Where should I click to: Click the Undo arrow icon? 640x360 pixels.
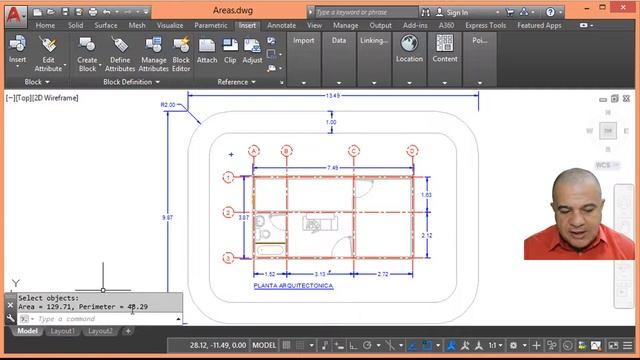107,12
